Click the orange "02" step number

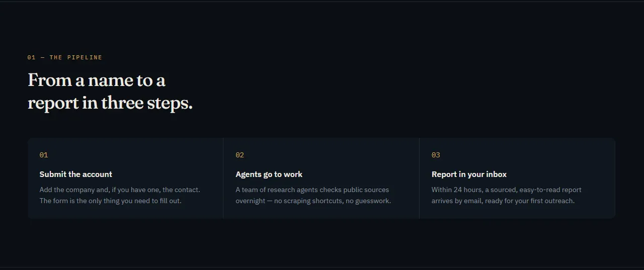(240, 155)
